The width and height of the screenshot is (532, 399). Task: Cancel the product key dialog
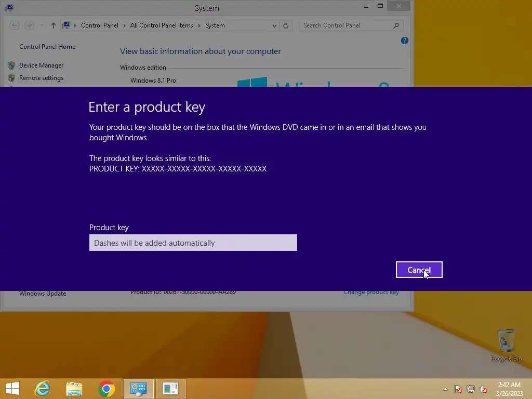[419, 270]
